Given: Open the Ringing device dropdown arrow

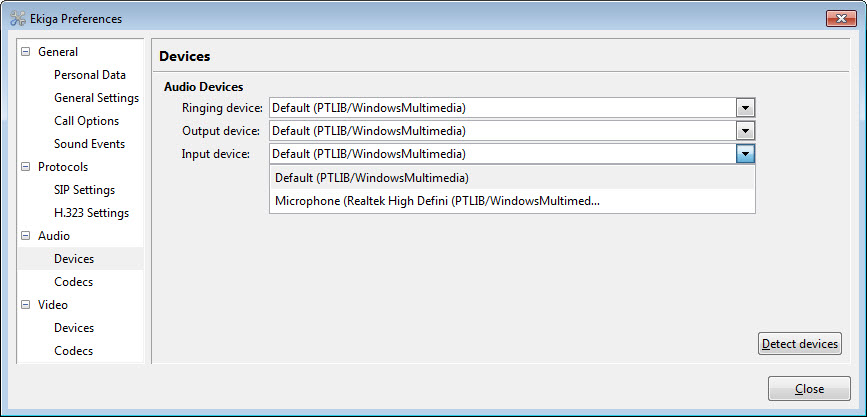Looking at the screenshot, I should pyautogui.click(x=745, y=108).
